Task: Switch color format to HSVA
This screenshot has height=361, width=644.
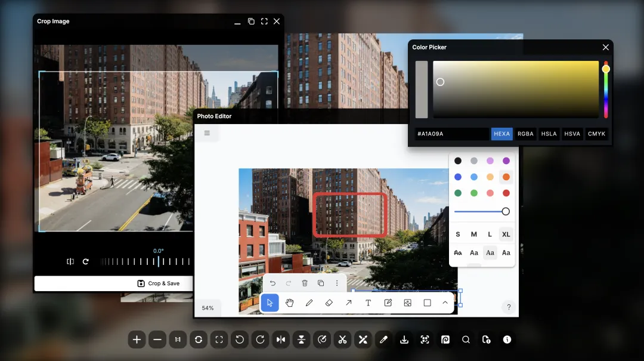Action: tap(572, 134)
